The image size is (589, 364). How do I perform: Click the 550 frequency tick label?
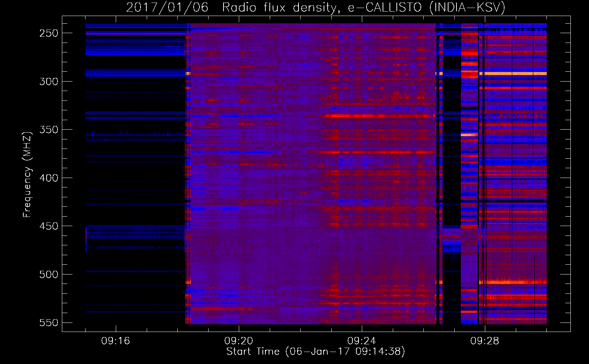coord(49,323)
